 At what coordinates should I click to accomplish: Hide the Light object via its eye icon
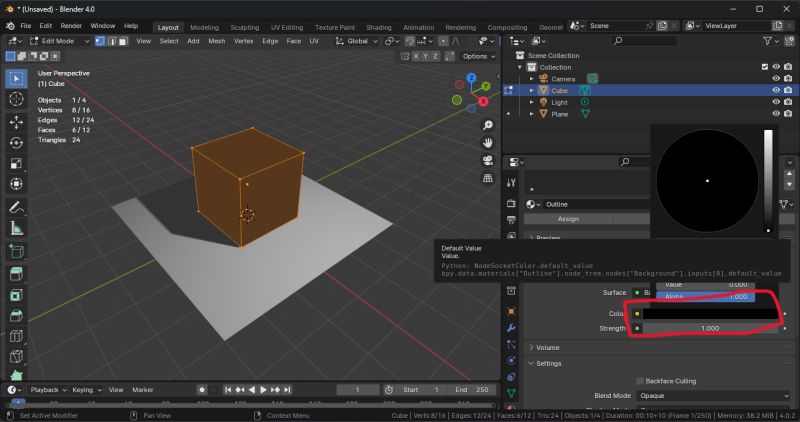776,102
